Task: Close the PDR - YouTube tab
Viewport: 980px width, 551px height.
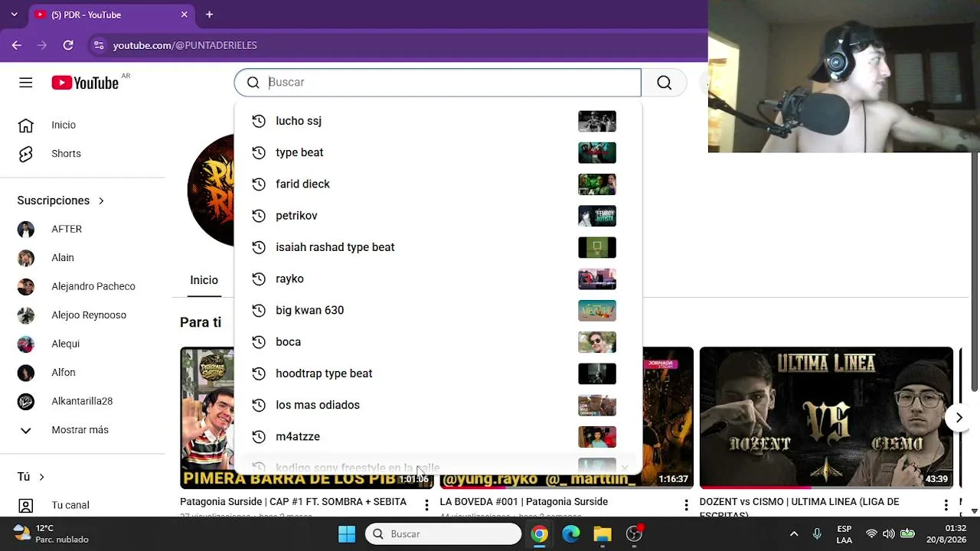Action: point(185,15)
